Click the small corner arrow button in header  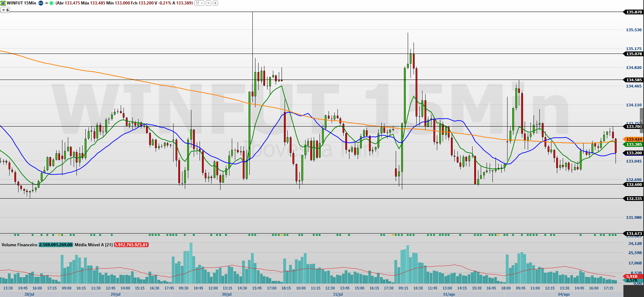coord(208,3)
